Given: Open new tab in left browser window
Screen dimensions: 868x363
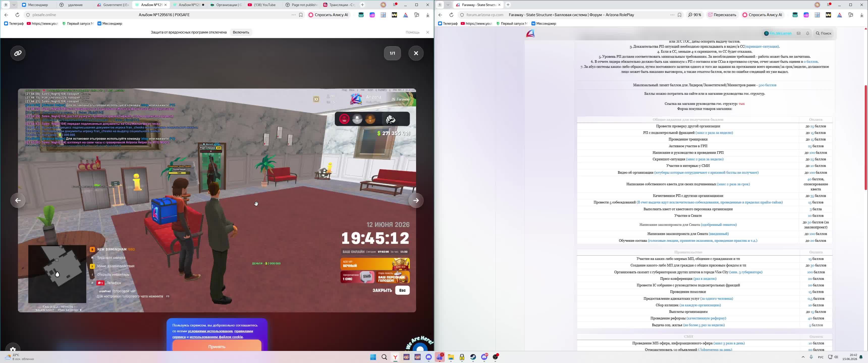Looking at the screenshot, I should click(362, 5).
